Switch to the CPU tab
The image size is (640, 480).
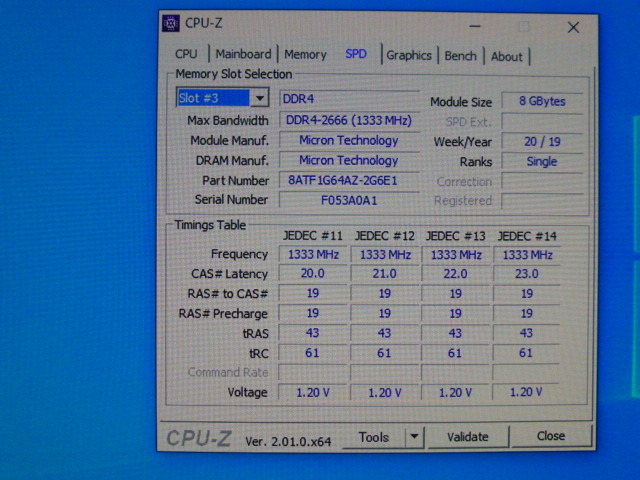(186, 54)
